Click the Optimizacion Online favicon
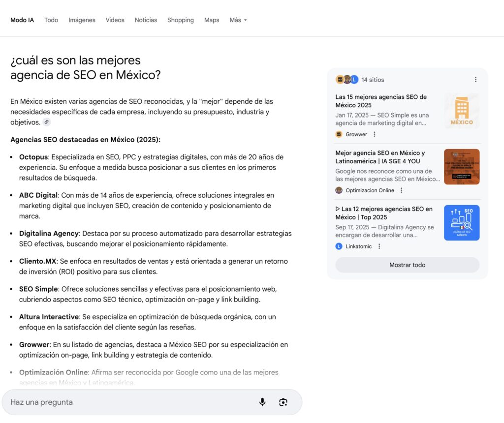504x423 pixels. point(339,190)
